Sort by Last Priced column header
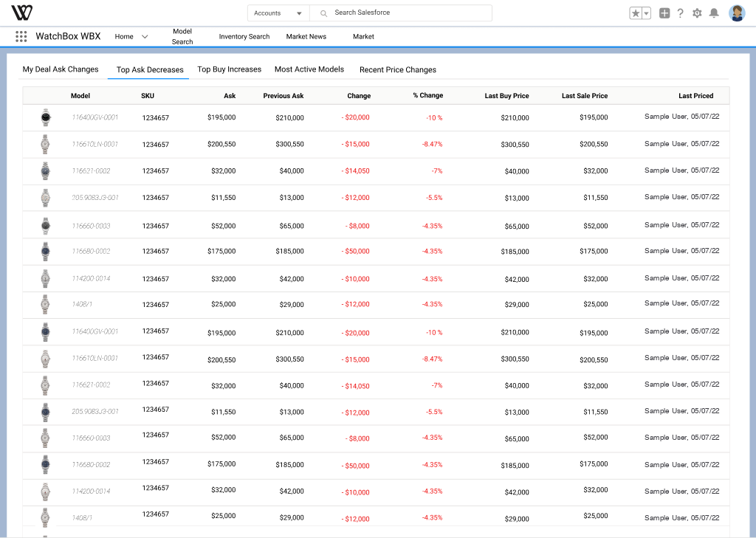This screenshot has width=756, height=538. point(695,96)
